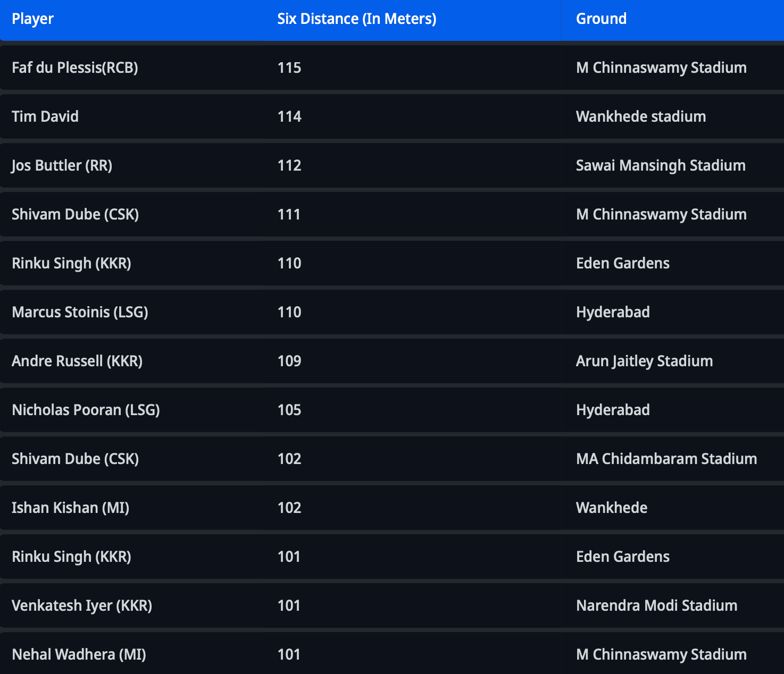The width and height of the screenshot is (784, 674).
Task: Select Rinku Singh (KKR) in the 110 row
Action: coord(71,264)
